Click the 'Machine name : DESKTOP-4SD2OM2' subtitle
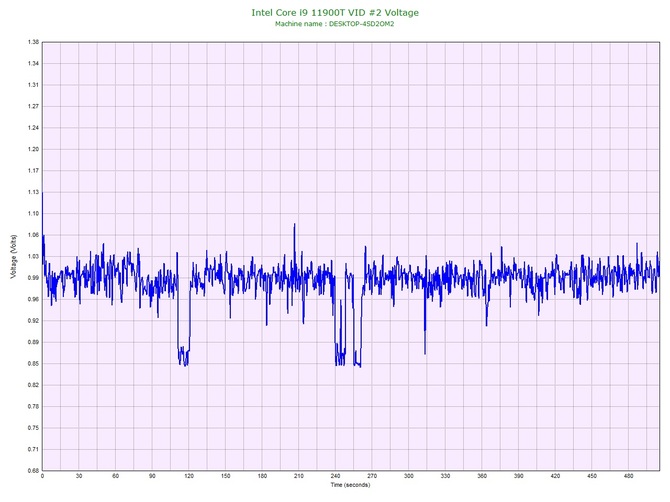This screenshot has height=502, width=670. (x=335, y=24)
